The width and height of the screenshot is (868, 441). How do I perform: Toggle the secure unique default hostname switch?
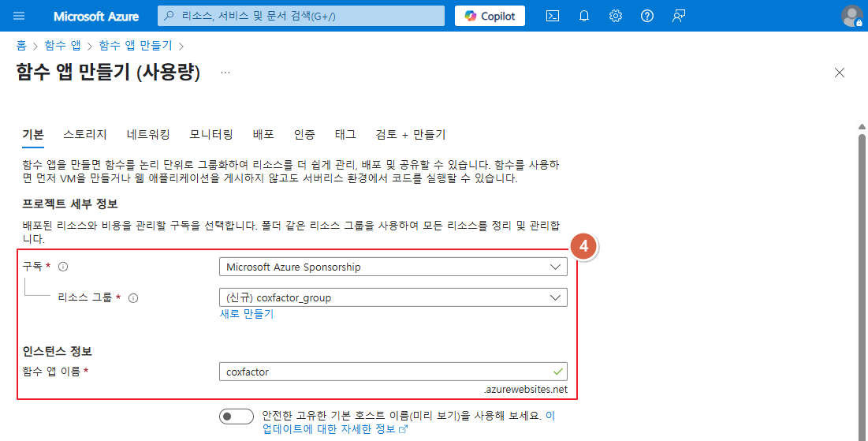pos(237,417)
